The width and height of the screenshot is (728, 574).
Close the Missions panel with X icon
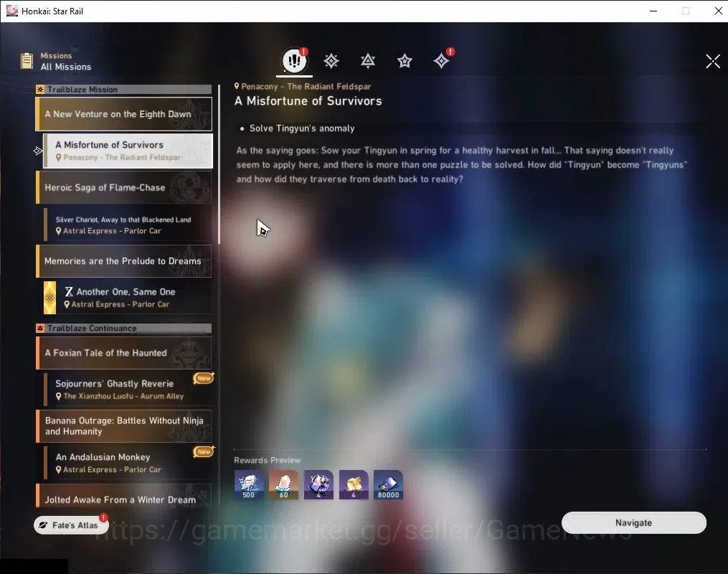coord(713,61)
